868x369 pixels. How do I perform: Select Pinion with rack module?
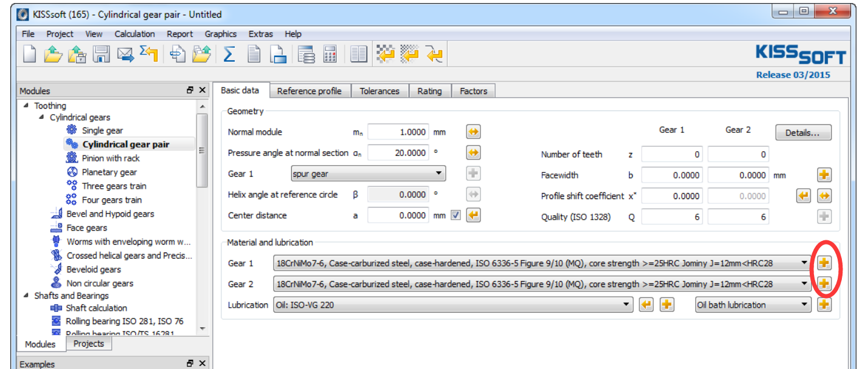pyautogui.click(x=110, y=158)
